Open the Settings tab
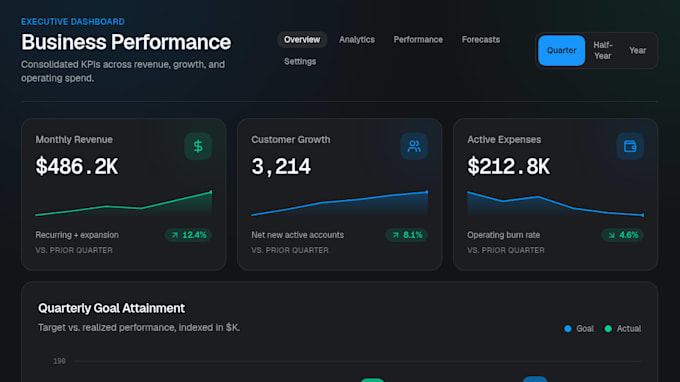Screen dimensions: 680x382 click(300, 62)
